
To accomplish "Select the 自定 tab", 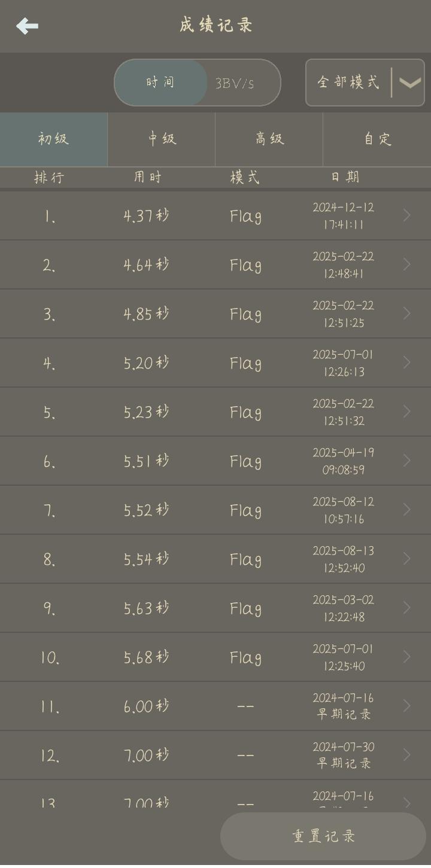I will click(x=377, y=139).
